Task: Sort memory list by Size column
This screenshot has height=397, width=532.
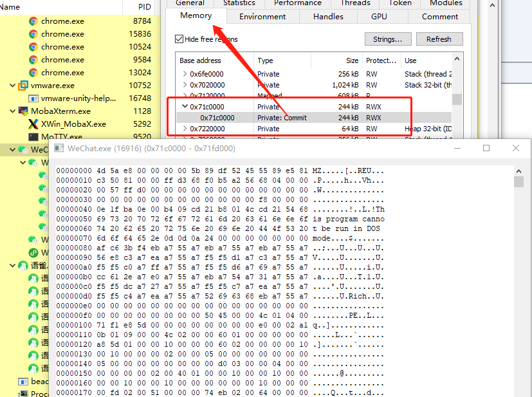Action: [336, 60]
